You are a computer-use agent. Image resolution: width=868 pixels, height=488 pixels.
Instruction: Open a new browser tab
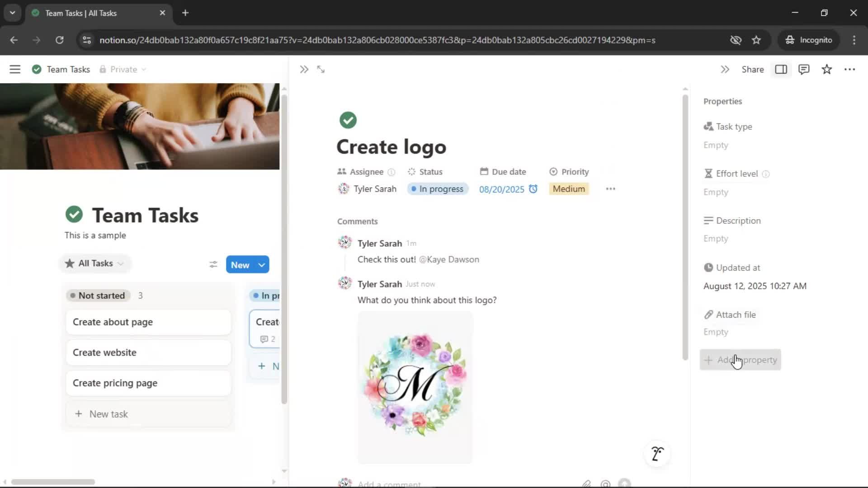coord(185,13)
